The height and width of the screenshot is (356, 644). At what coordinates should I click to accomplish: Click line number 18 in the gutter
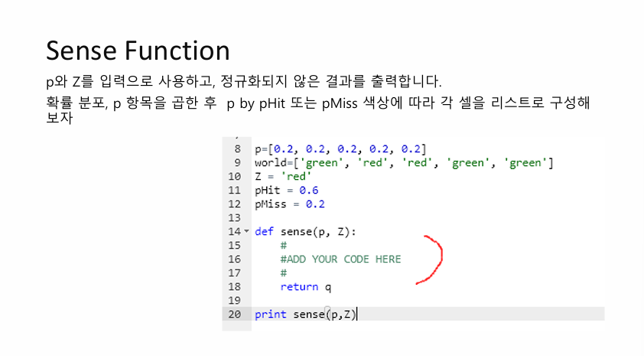(x=235, y=286)
